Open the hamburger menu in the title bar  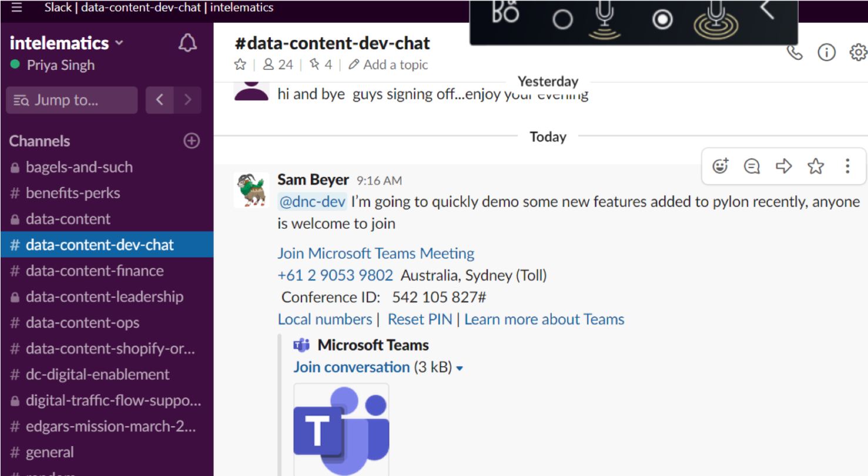click(17, 8)
